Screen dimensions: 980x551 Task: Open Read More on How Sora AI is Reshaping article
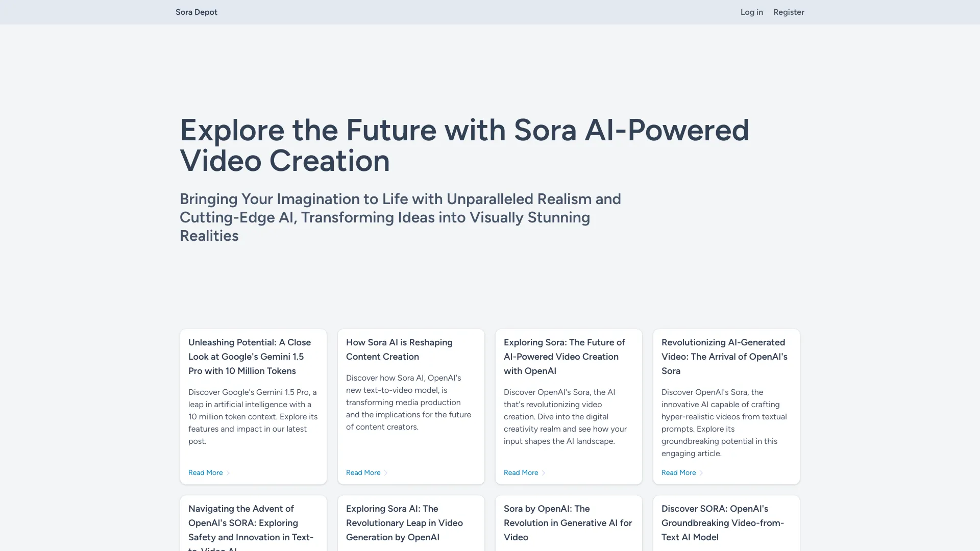tap(363, 472)
